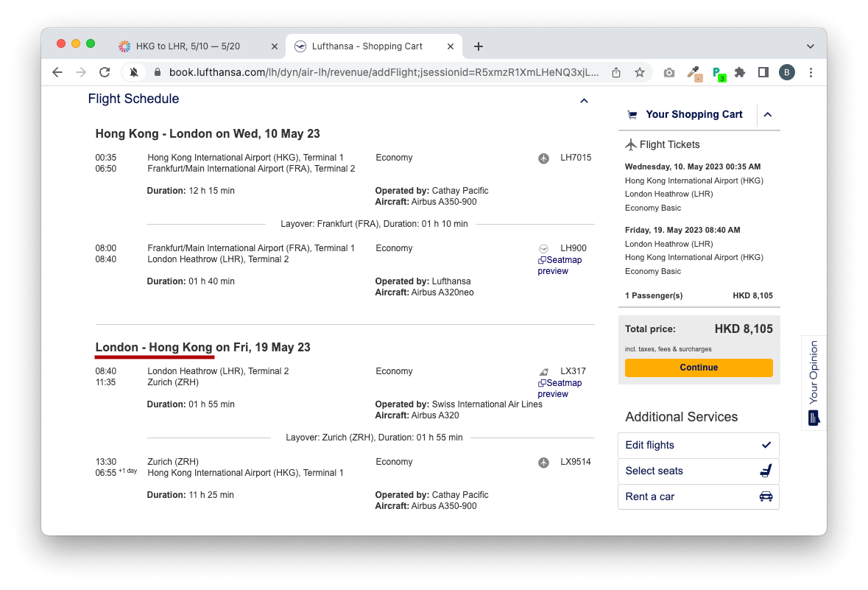This screenshot has width=868, height=590.
Task: Go back using the browser back arrow
Action: pos(57,73)
